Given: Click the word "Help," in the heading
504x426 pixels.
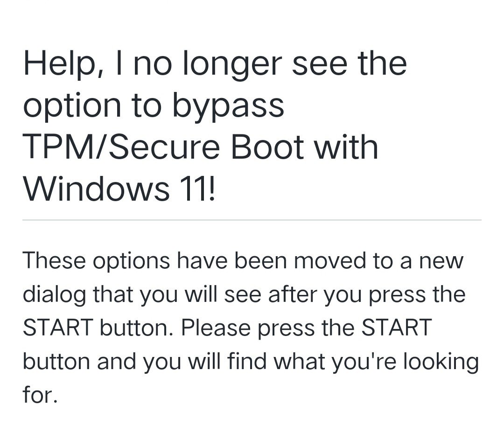Looking at the screenshot, I should point(58,64).
